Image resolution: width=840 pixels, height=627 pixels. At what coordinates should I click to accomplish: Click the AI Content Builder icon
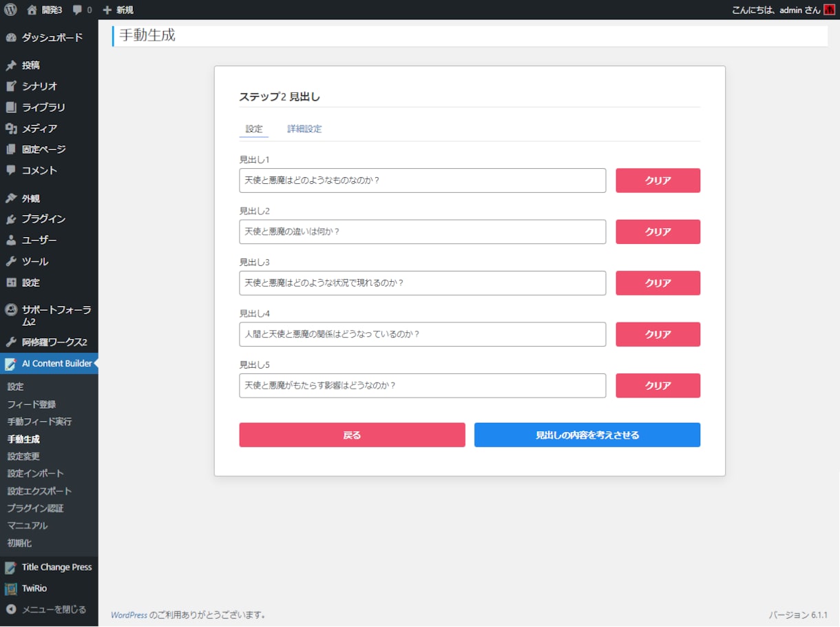pyautogui.click(x=11, y=364)
